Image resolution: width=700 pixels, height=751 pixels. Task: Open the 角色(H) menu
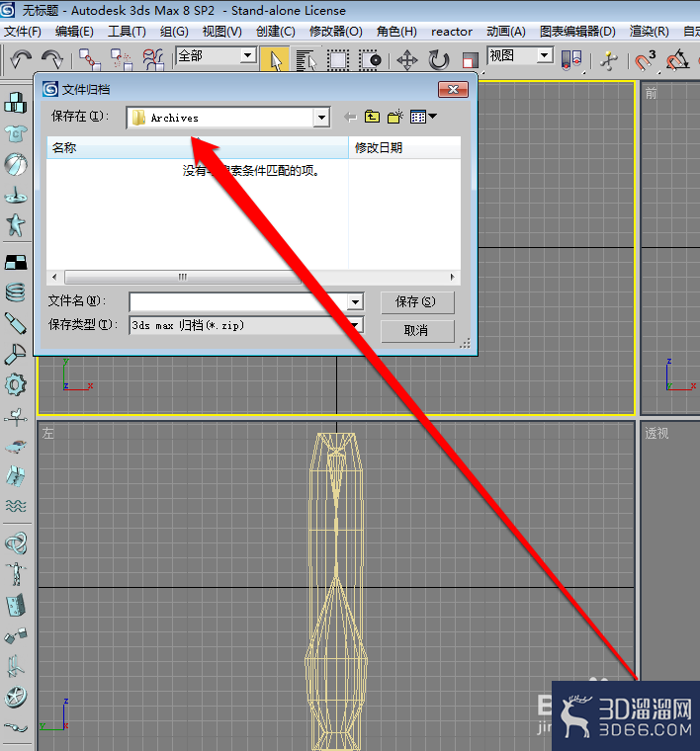[396, 32]
